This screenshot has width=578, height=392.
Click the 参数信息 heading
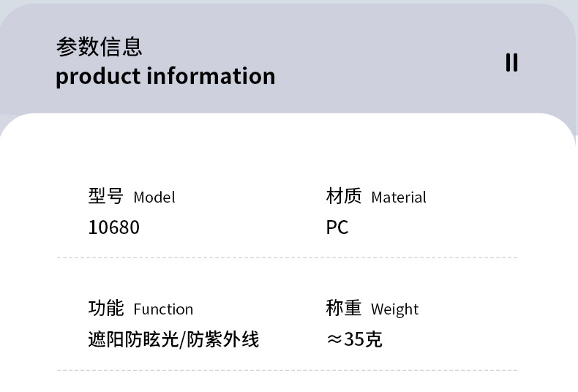point(99,47)
